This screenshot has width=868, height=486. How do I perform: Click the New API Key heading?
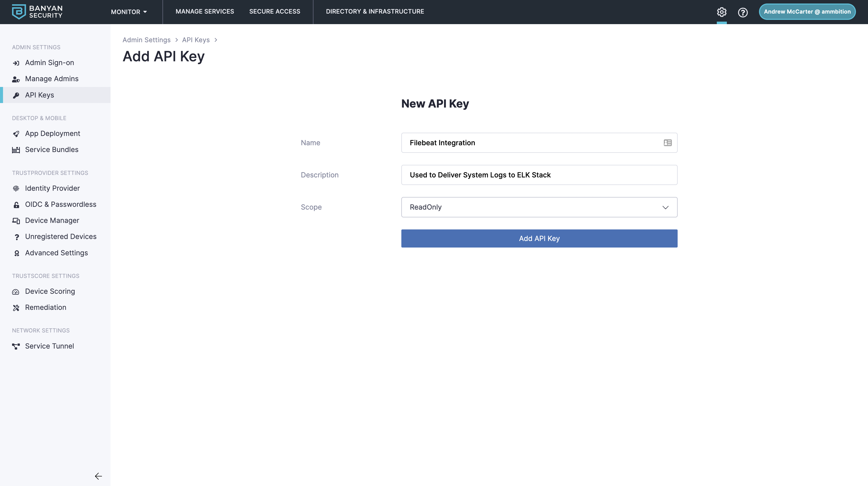(435, 104)
